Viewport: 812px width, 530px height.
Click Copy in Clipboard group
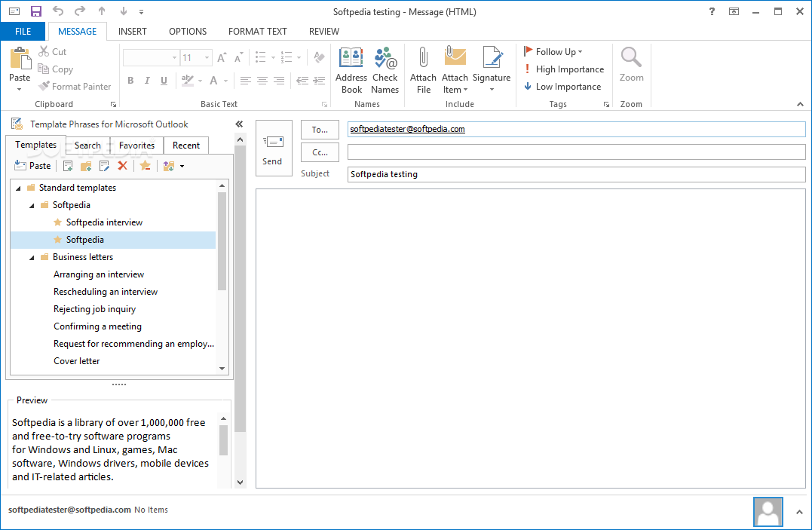56,69
